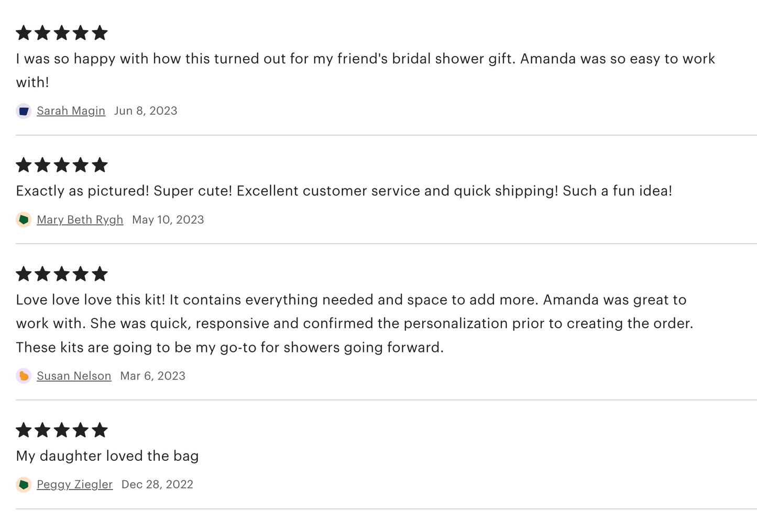
Task: Open Sarah Magin's profile link
Action: point(71,111)
